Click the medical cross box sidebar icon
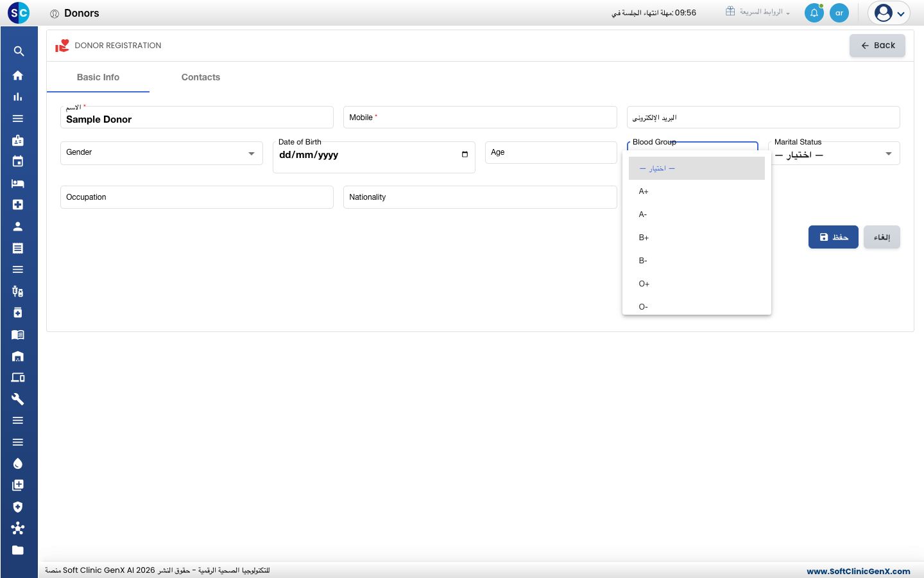The height and width of the screenshot is (578, 924). click(x=18, y=204)
